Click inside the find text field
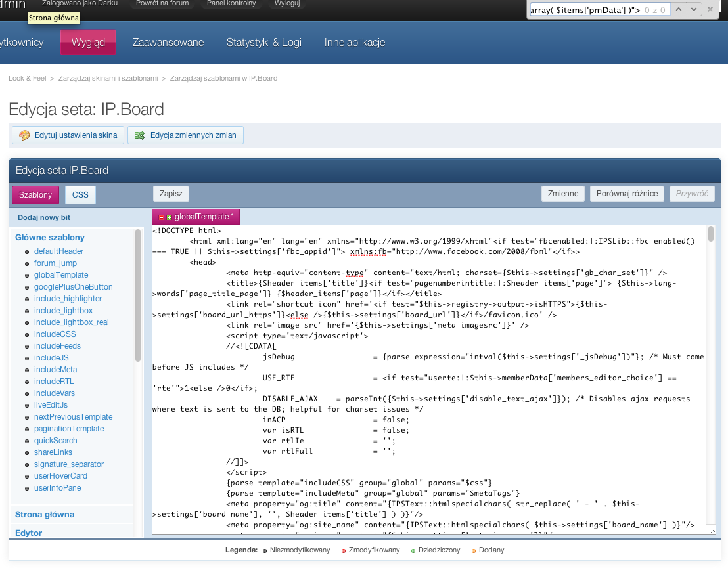 click(591, 9)
